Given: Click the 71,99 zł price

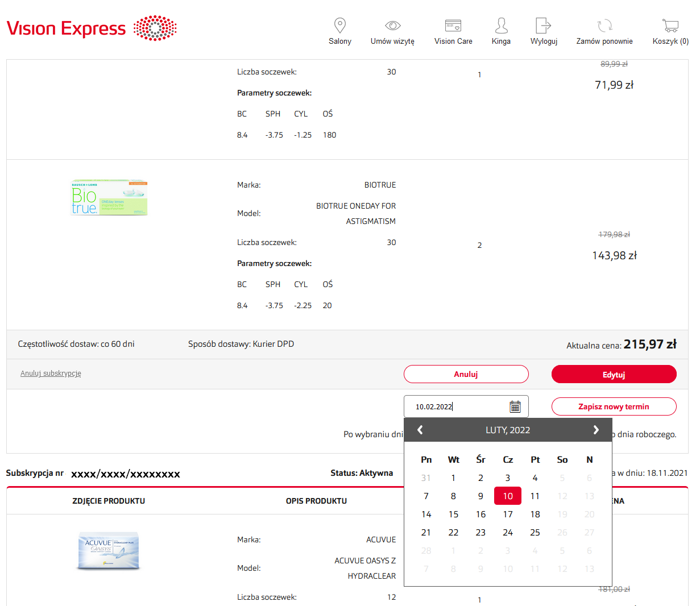Looking at the screenshot, I should 614,85.
